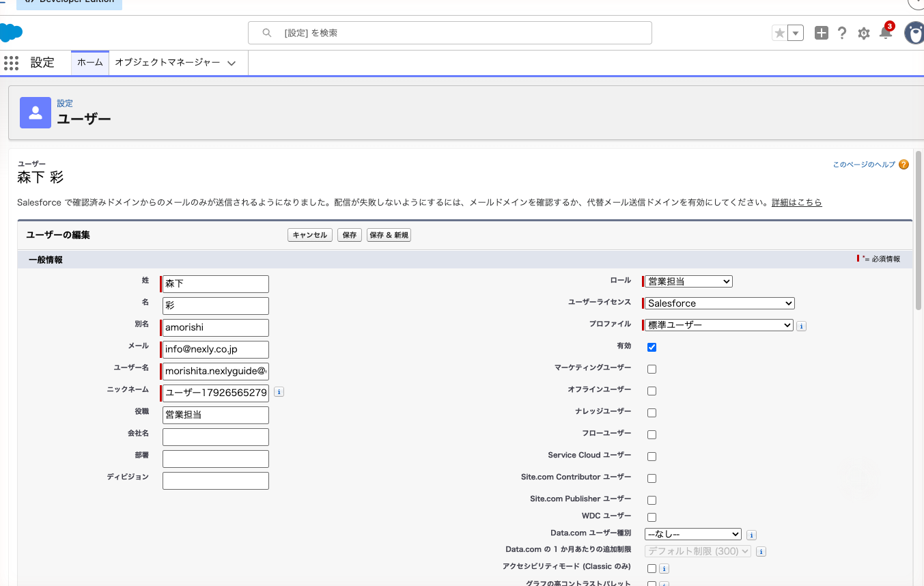Open the global actions plus icon
The width and height of the screenshot is (924, 586).
[x=822, y=33]
